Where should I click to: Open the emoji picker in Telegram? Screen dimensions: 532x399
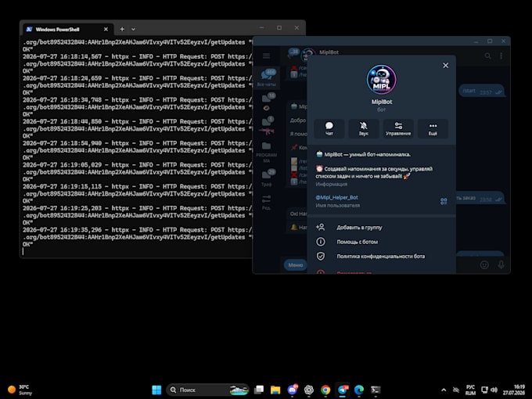[x=484, y=264]
